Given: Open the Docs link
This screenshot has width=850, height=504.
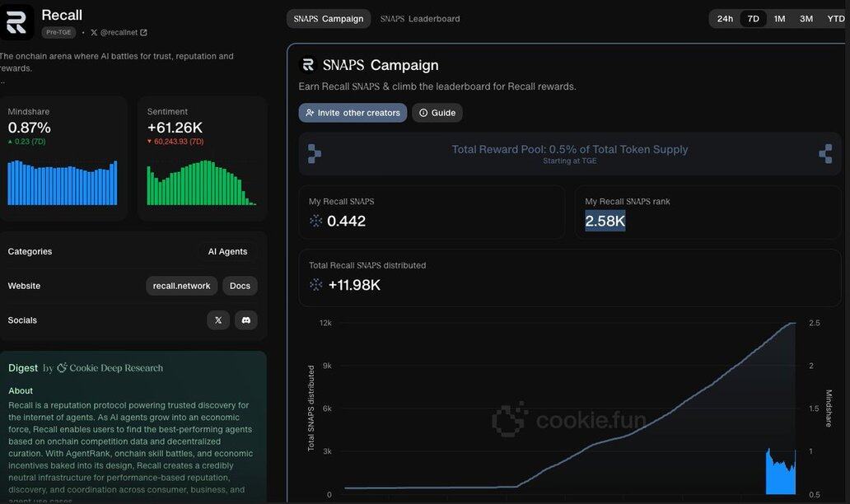Looking at the screenshot, I should point(240,286).
